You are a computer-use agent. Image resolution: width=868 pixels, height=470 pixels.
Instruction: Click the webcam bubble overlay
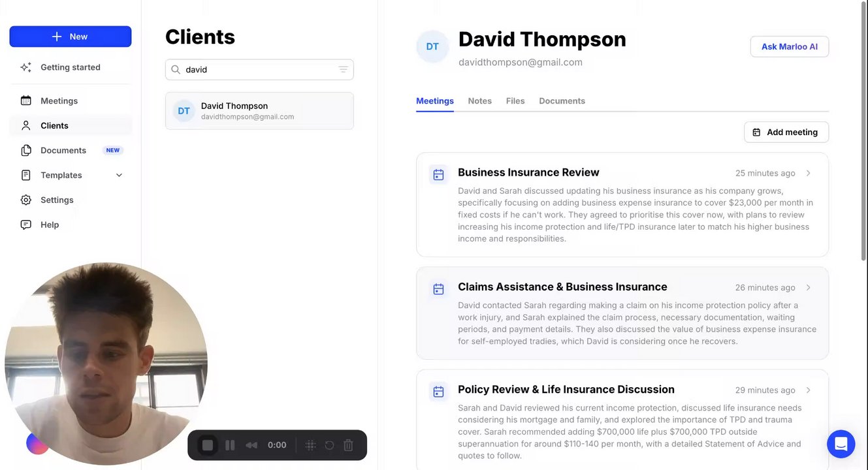coord(106,364)
